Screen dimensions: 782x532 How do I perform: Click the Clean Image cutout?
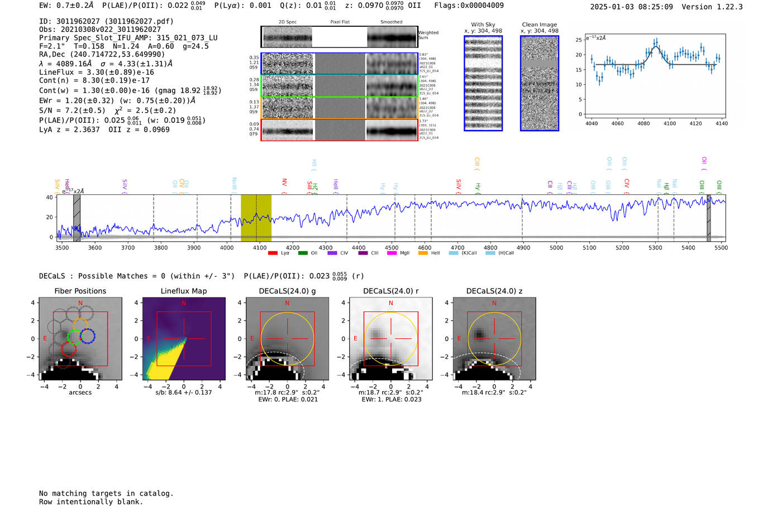(x=540, y=83)
